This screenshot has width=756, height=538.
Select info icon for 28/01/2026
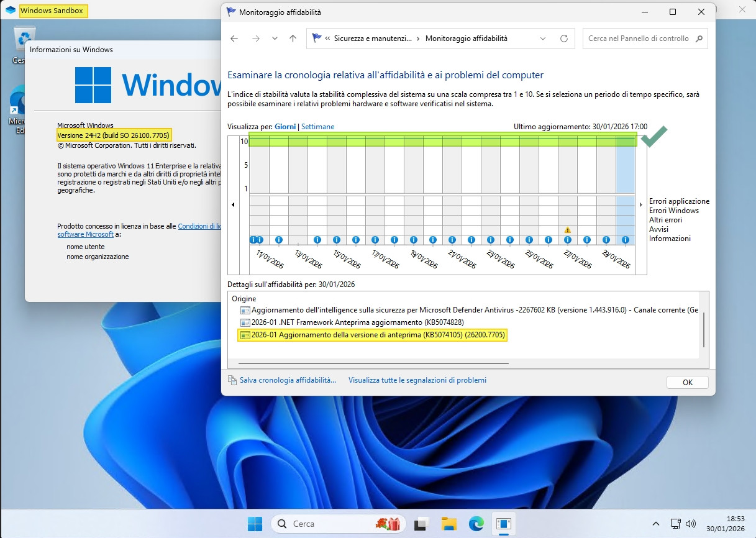tap(587, 240)
